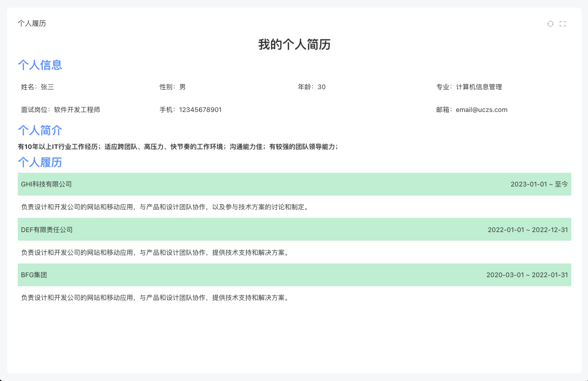Select the resume title 我的个人简历
Viewport: 588px width, 381px height.
click(294, 45)
